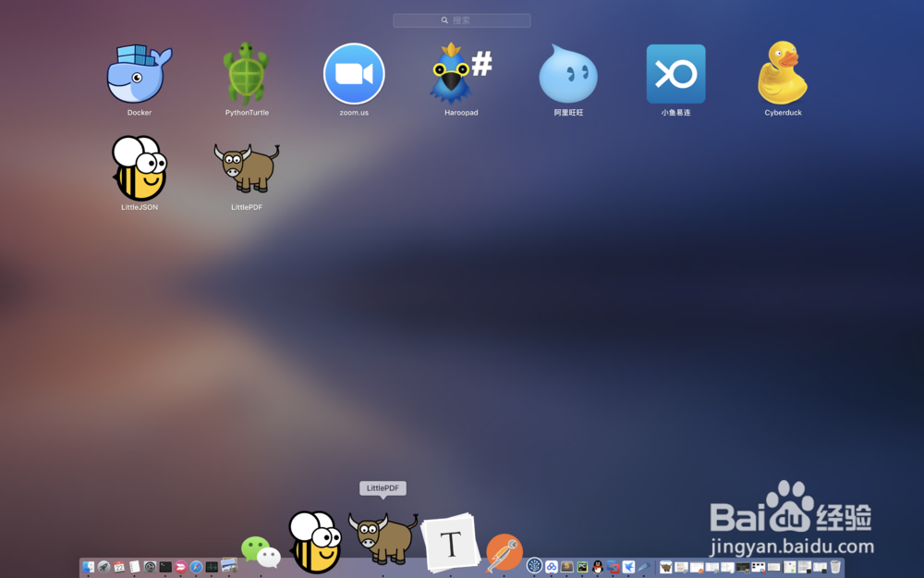Open PyCharm PC icon in the Dock
The height and width of the screenshot is (578, 924).
click(582, 567)
